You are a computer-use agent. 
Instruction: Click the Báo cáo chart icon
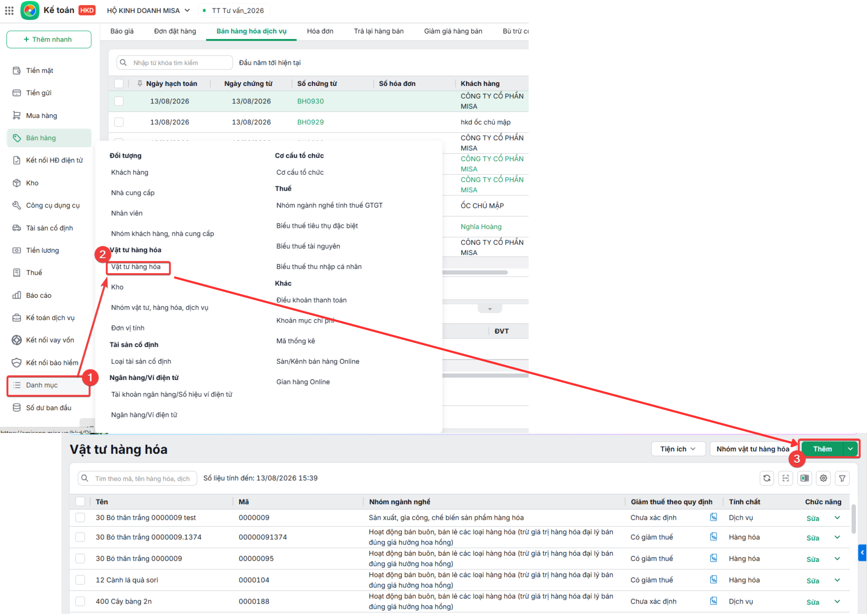click(x=16, y=295)
